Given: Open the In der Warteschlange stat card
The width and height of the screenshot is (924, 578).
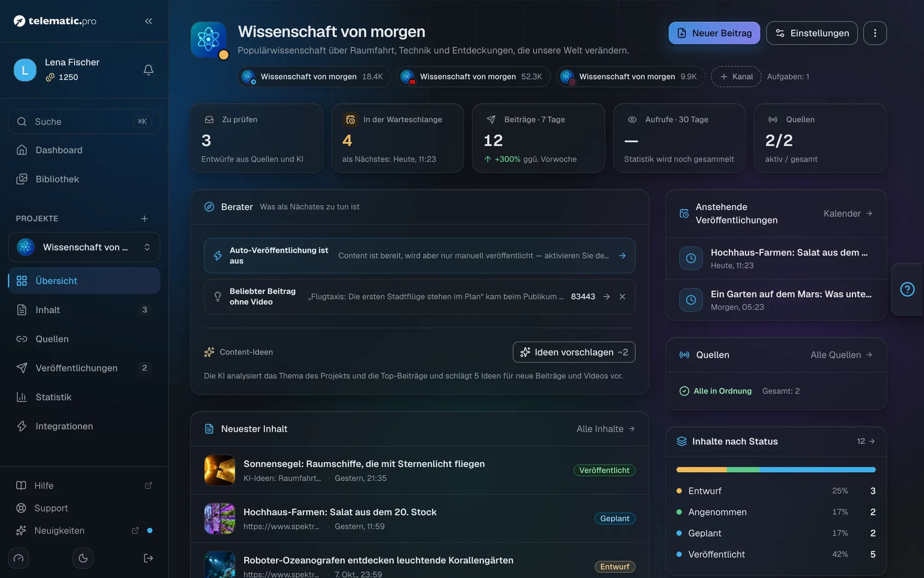Looking at the screenshot, I should coord(397,138).
